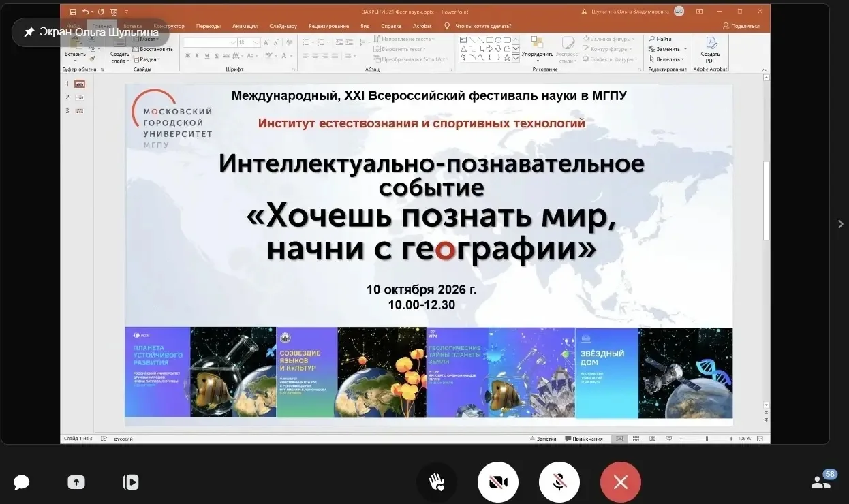Select slide 2 thumbnail in the slide panel
The width and height of the screenshot is (849, 504).
click(x=80, y=97)
